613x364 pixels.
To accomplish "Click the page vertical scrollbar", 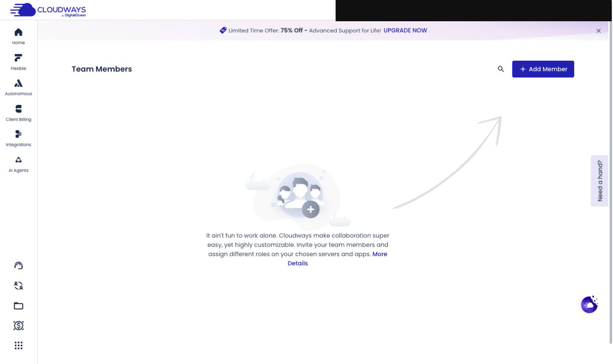I will pos(611,183).
